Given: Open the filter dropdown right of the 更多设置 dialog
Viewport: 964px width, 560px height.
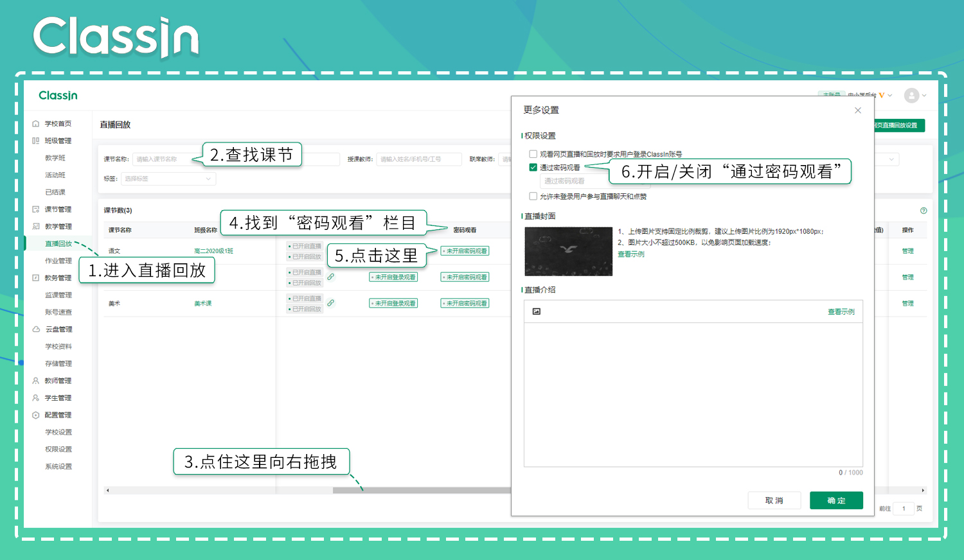Looking at the screenshot, I should coord(887,159).
